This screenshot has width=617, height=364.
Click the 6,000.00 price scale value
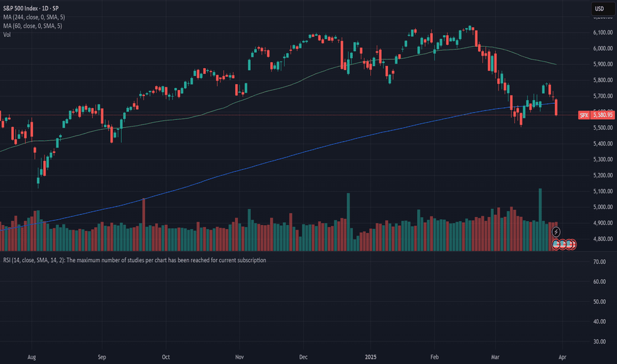coord(603,48)
